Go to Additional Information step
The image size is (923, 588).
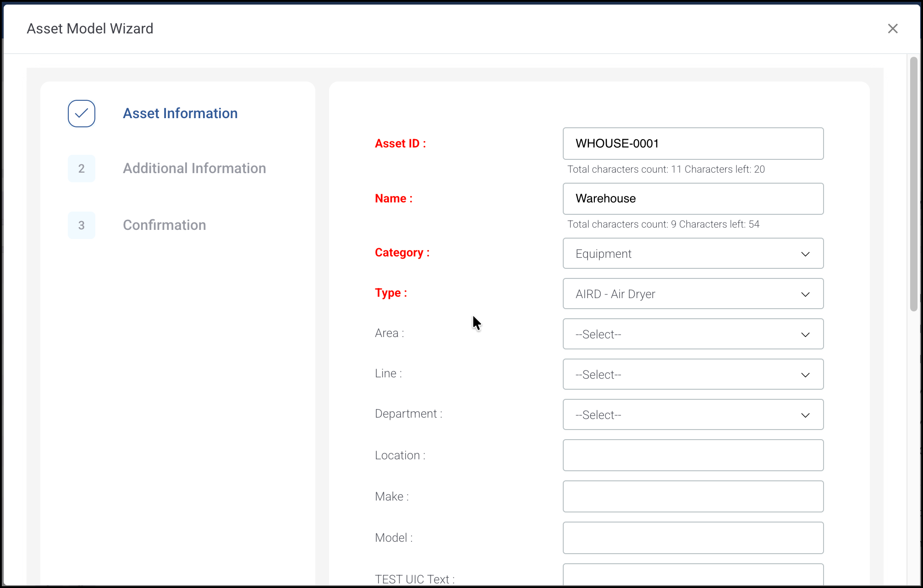pyautogui.click(x=194, y=169)
